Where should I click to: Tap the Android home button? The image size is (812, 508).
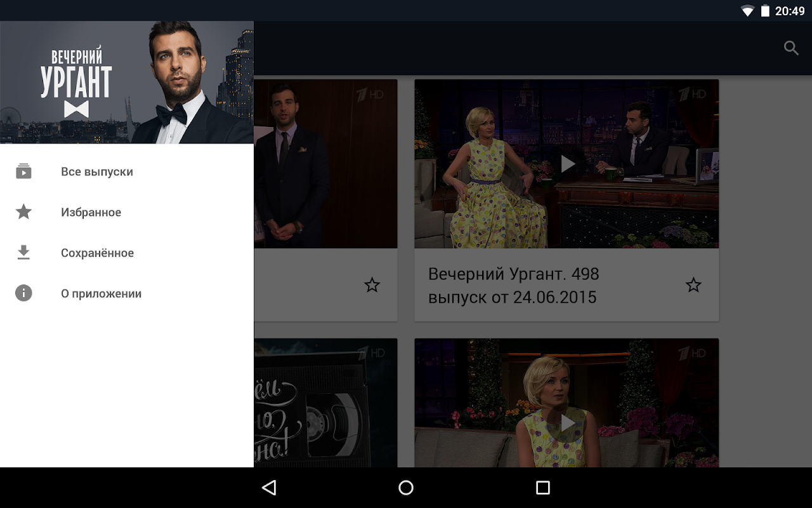(406, 488)
